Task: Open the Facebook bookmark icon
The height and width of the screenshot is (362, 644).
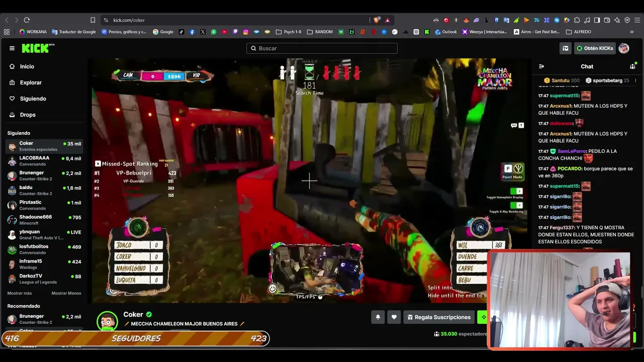Action: (192, 32)
